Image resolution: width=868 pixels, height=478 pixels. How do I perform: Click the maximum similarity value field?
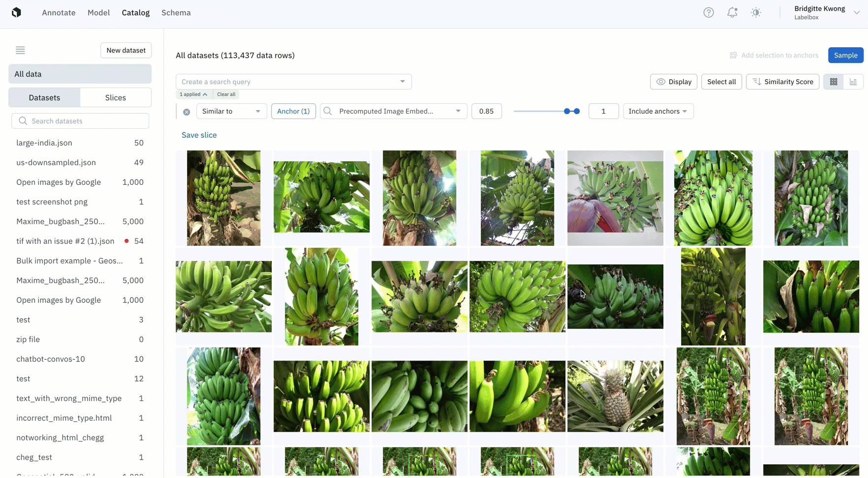(603, 111)
